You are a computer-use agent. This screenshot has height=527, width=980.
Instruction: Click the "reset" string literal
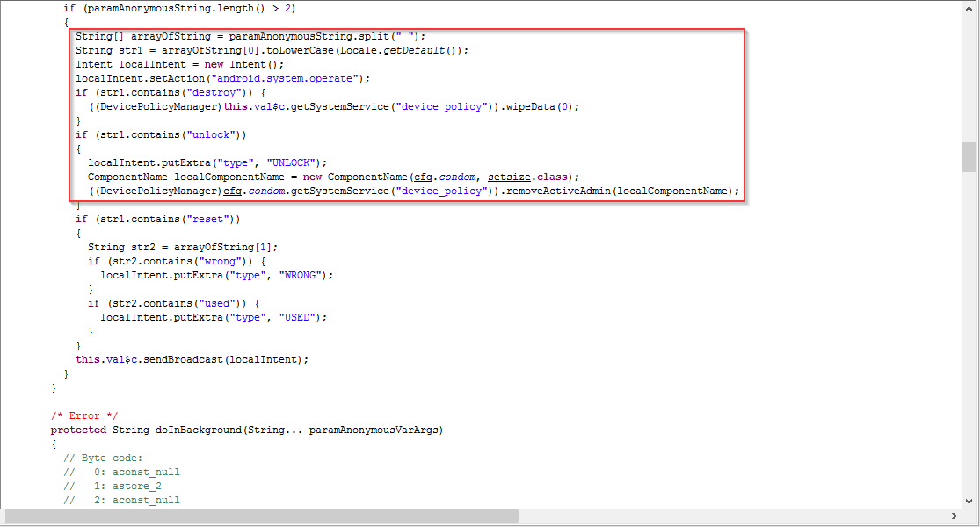(x=207, y=220)
